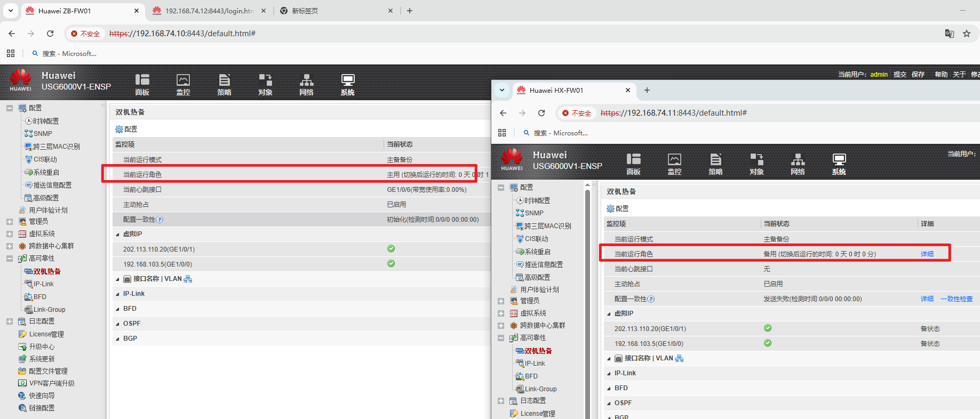
Task: Open 网络 network icon in HX-FW01 window
Action: (798, 164)
